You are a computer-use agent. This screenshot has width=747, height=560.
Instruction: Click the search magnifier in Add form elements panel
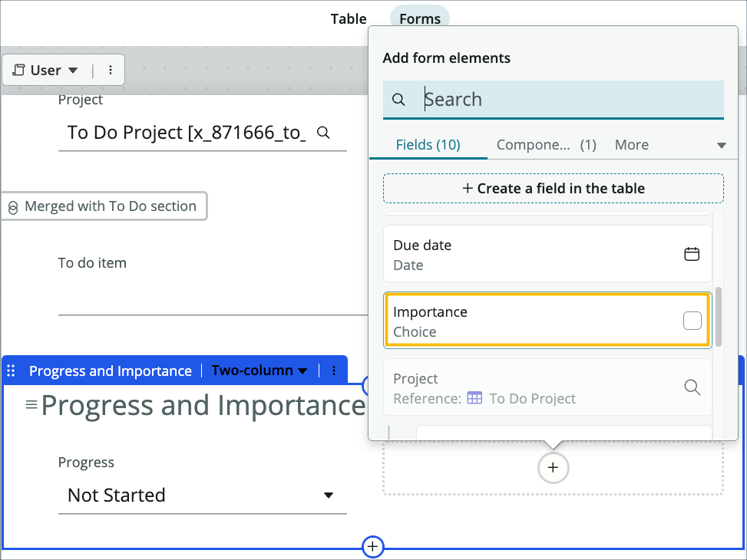point(399,99)
